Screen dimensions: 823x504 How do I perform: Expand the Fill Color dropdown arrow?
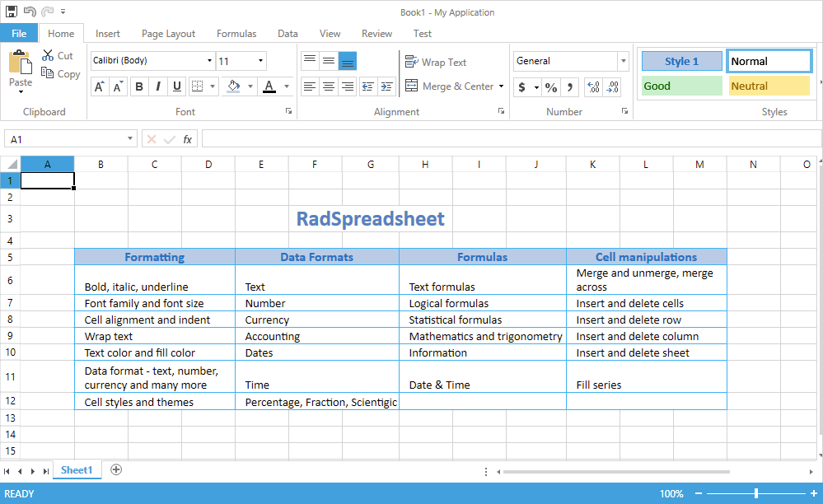[250, 86]
